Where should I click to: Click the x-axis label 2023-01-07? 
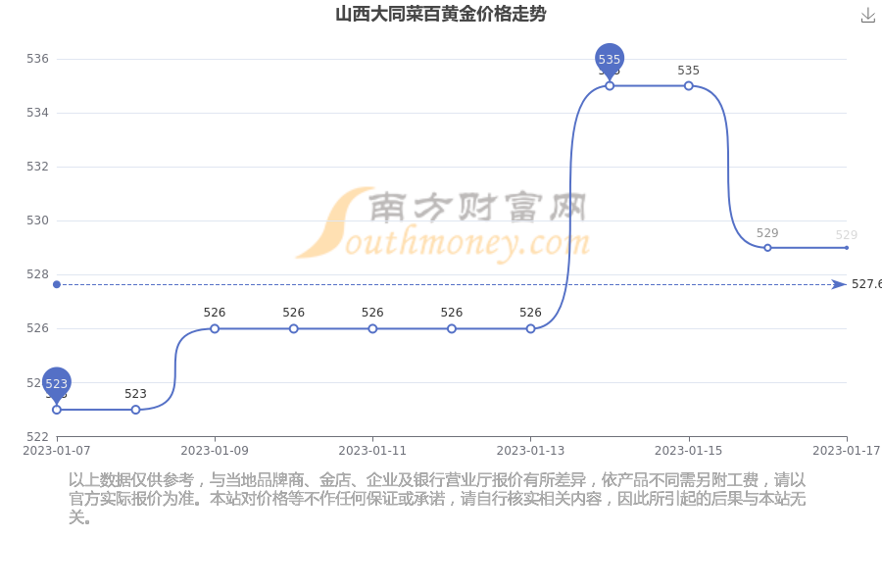[56, 451]
